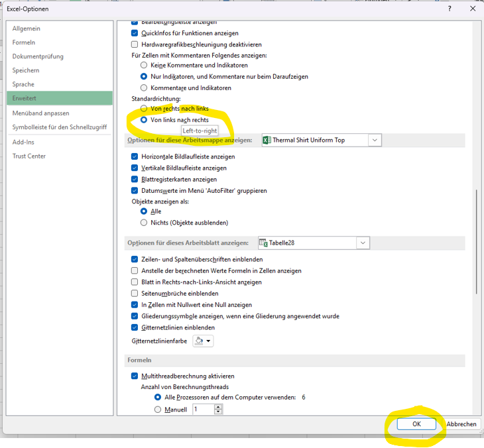Toggle Gitternetzlinien einblenden checkbox
The width and height of the screenshot is (484, 448).
135,327
